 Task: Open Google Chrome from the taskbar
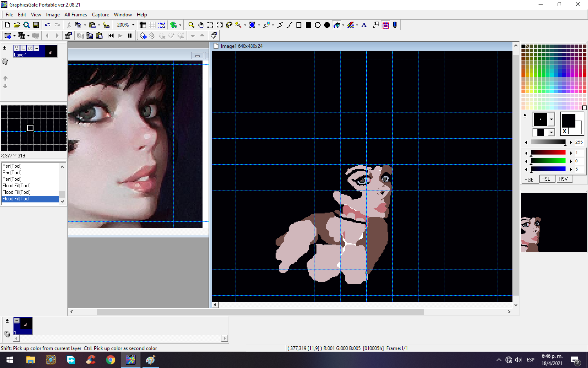(110, 360)
